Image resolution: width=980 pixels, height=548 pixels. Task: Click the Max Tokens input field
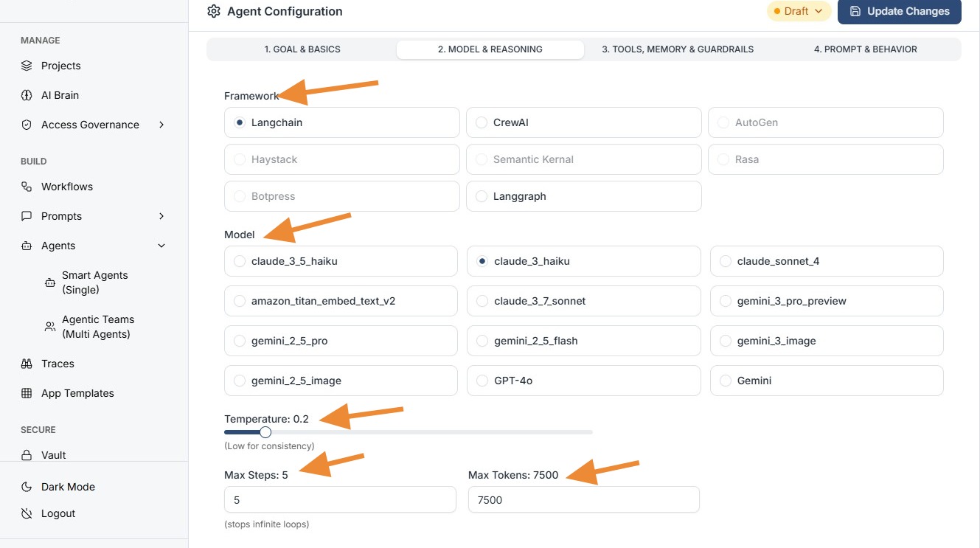click(x=583, y=499)
